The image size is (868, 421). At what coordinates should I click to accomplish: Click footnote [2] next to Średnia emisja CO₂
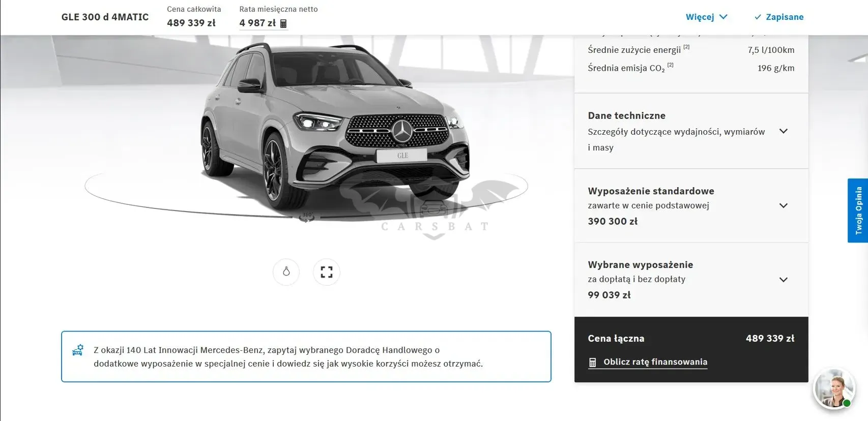[671, 65]
